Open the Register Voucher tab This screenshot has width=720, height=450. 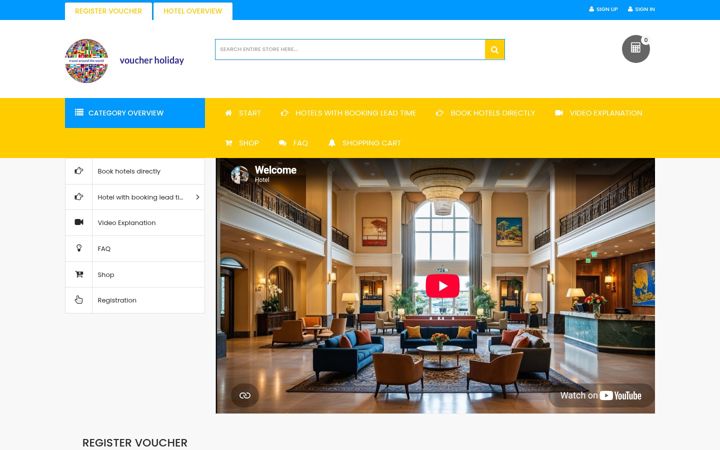click(x=108, y=11)
